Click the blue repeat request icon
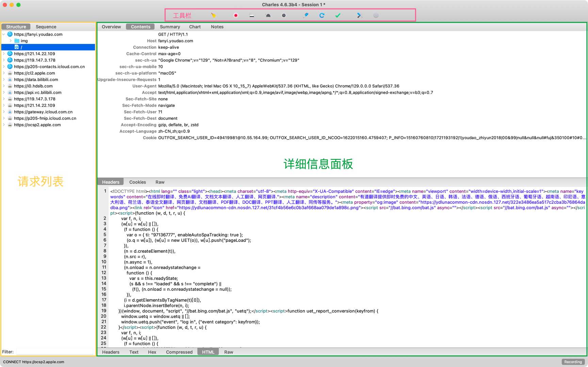The height and width of the screenshot is (367, 588). click(322, 15)
